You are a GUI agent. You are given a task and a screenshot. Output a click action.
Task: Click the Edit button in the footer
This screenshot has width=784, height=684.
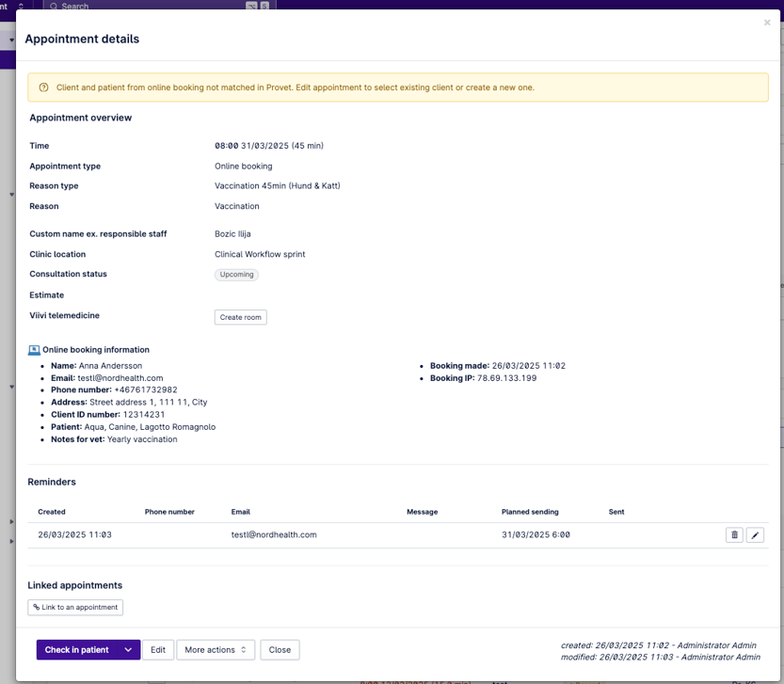point(158,650)
